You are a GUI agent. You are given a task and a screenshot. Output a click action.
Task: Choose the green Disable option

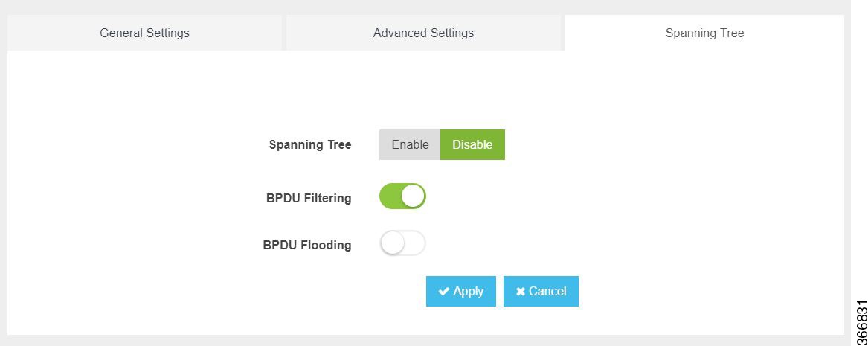point(472,144)
